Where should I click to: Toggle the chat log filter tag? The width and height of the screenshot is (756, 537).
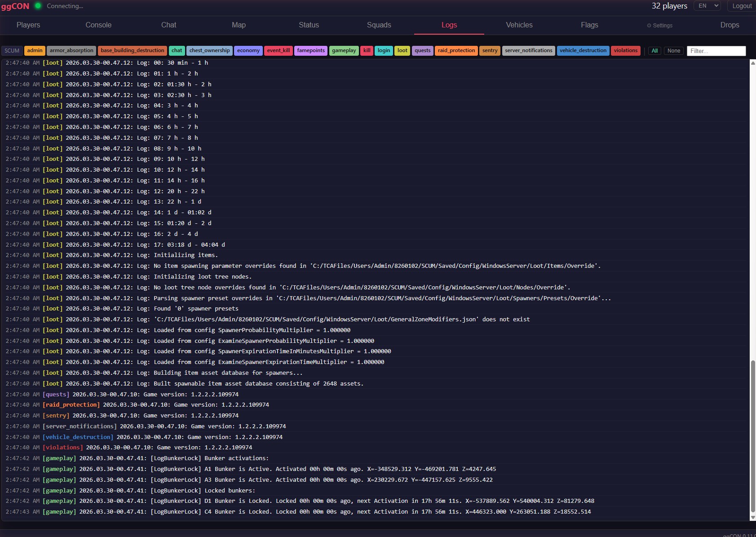(177, 51)
